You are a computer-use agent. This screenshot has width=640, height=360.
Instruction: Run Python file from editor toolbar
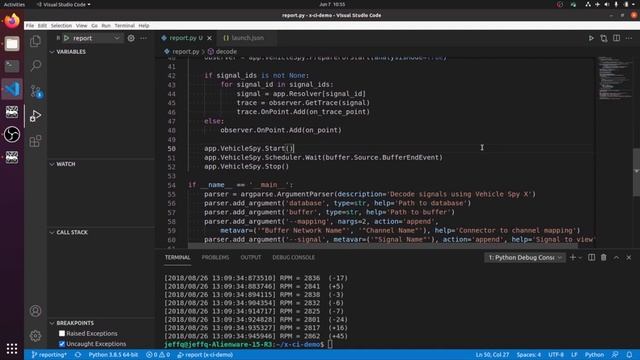click(591, 38)
